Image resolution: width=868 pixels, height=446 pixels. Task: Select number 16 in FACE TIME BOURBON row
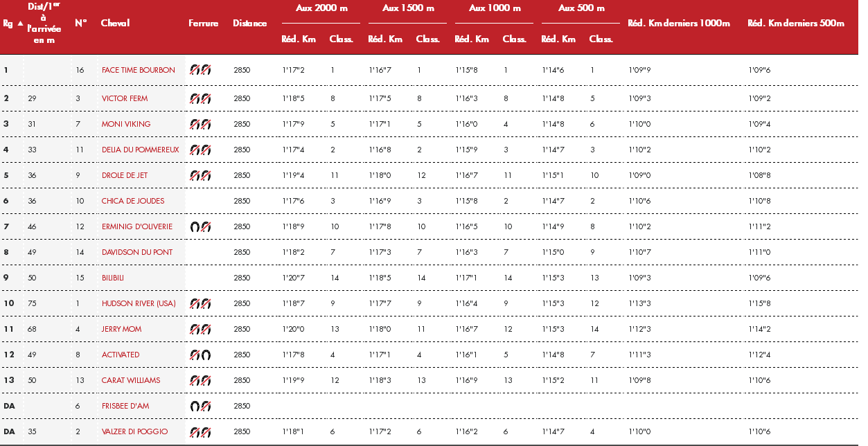click(80, 70)
